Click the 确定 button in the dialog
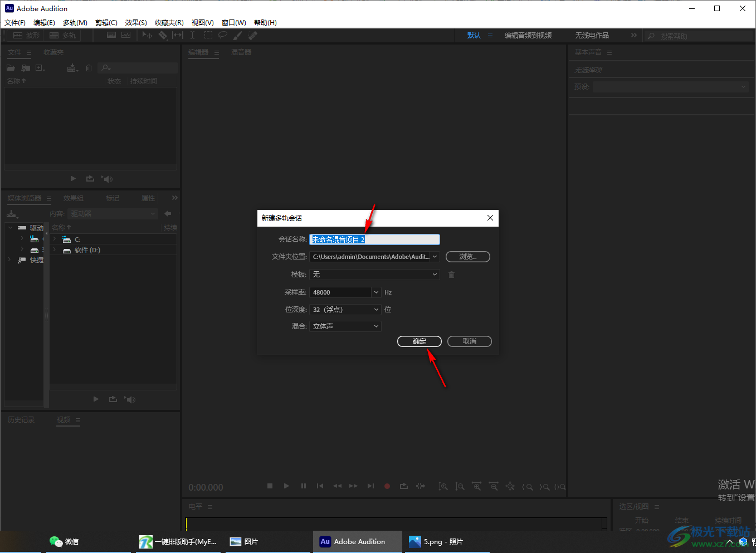Image resolution: width=756 pixels, height=553 pixels. (x=419, y=341)
